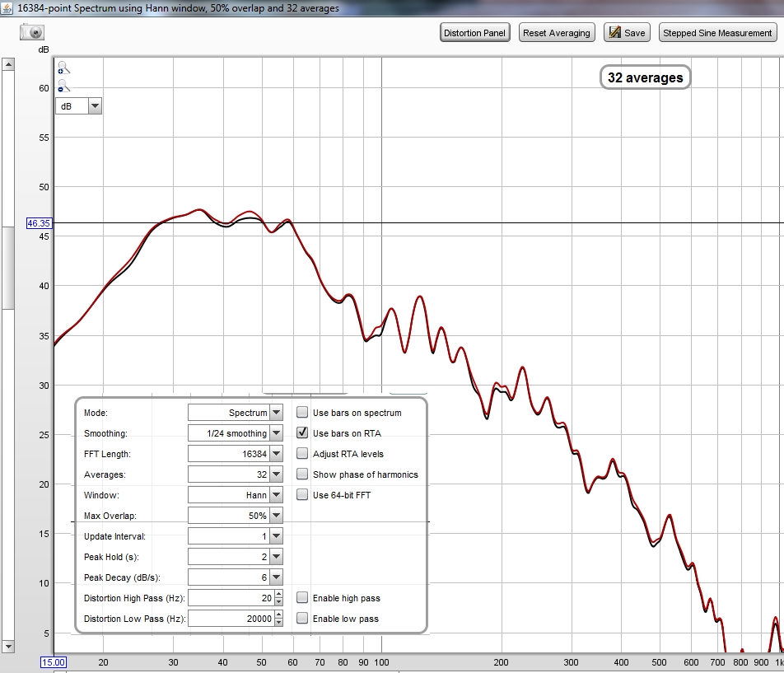Click the 46.35 cursor level readout
Image resolution: width=784 pixels, height=673 pixels.
click(39, 223)
